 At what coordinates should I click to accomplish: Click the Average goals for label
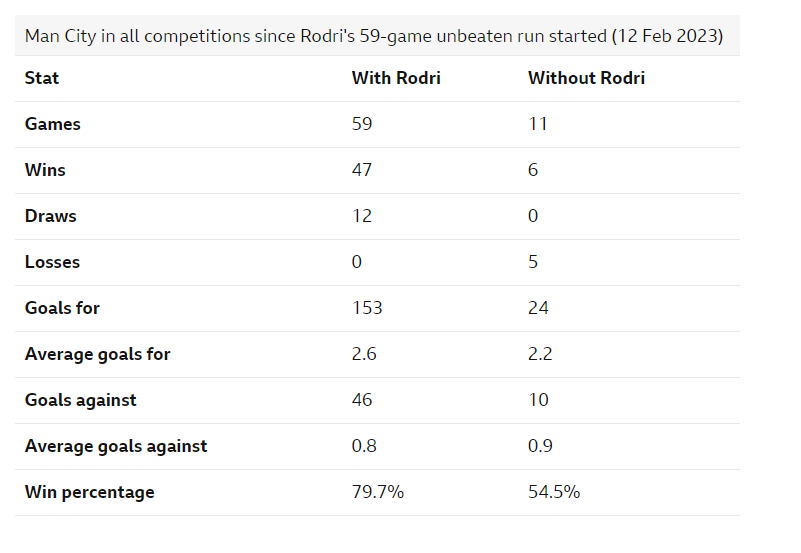[x=98, y=354]
